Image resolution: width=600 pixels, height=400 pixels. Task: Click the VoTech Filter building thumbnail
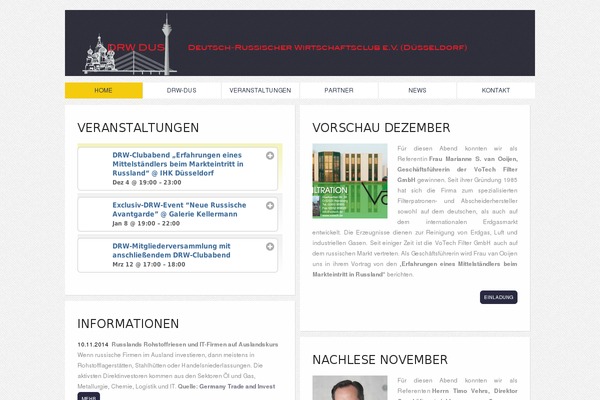coord(350,181)
